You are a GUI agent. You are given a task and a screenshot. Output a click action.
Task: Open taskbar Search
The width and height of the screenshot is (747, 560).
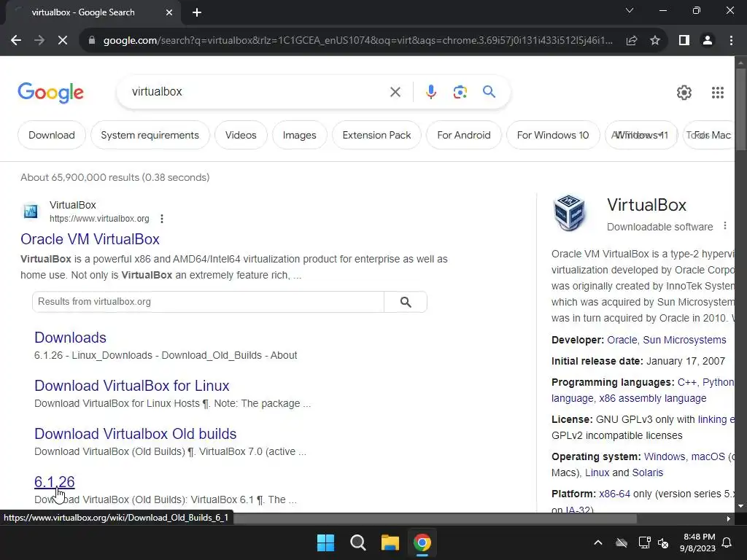(357, 542)
